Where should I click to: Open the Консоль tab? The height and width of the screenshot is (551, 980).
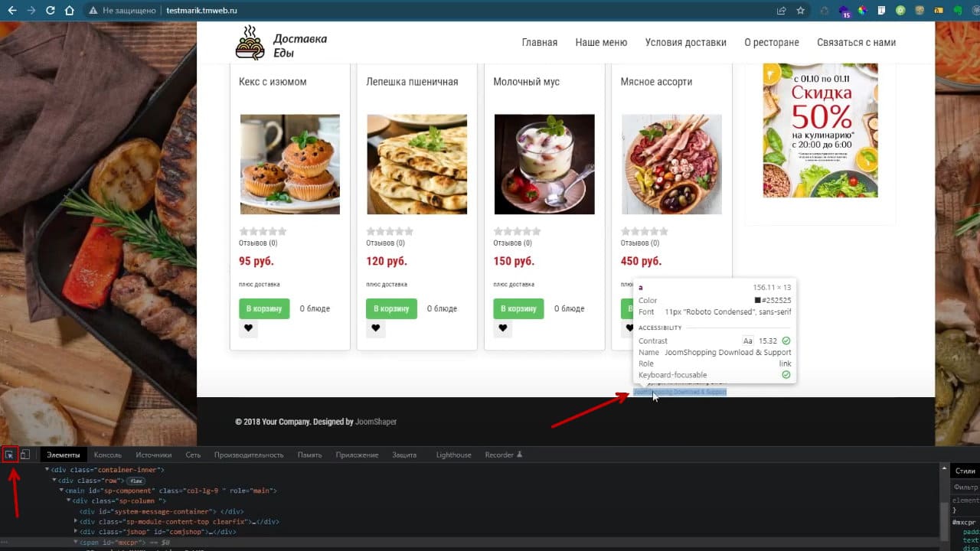point(107,455)
